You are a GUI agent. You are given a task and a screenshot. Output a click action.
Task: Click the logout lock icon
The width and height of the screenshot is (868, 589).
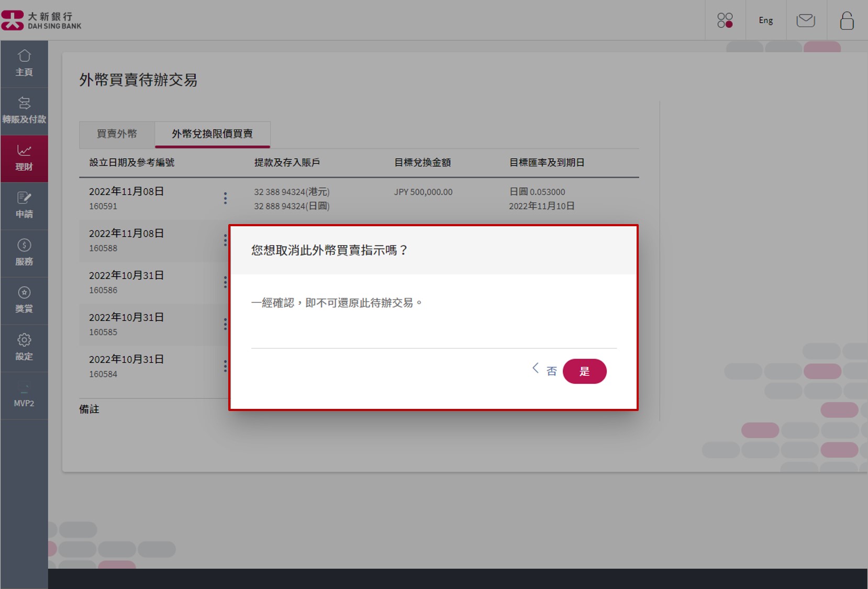[847, 20]
